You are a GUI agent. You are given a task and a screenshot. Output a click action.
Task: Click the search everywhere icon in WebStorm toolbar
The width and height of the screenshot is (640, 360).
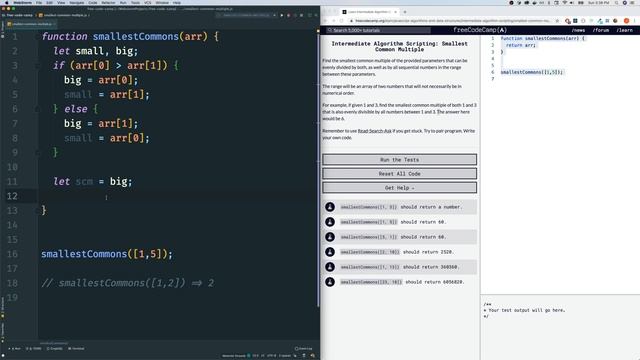pyautogui.click(x=316, y=15)
